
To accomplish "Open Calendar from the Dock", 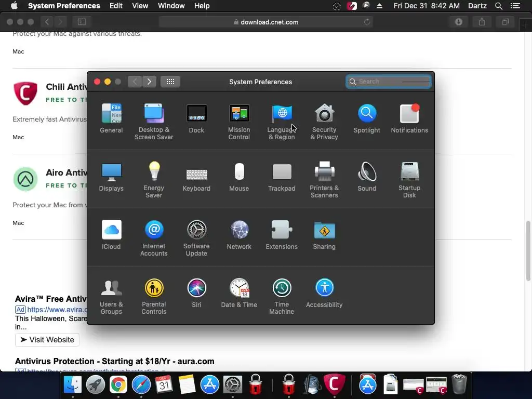I will click(x=164, y=384).
